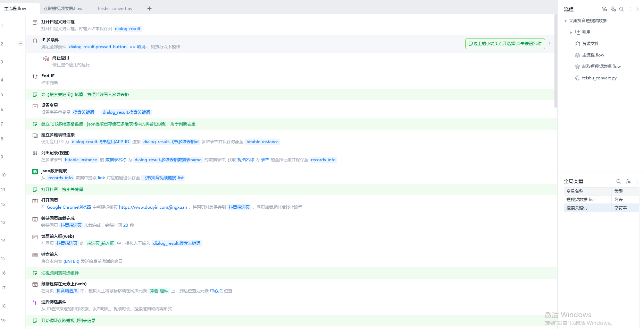Image resolution: width=644 pixels, height=329 pixels.
Task: Click the 鼠标悬停在元素上(web) step icon
Action: tap(35, 285)
